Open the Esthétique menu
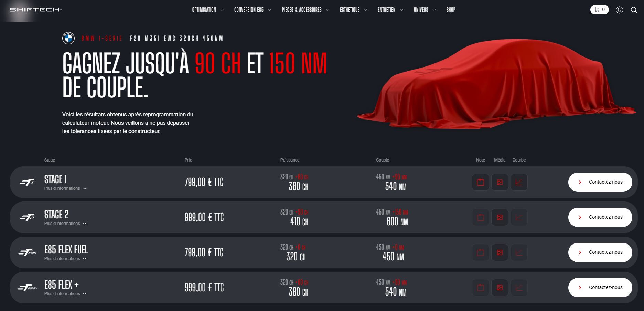Image resolution: width=644 pixels, height=311 pixels. click(350, 10)
